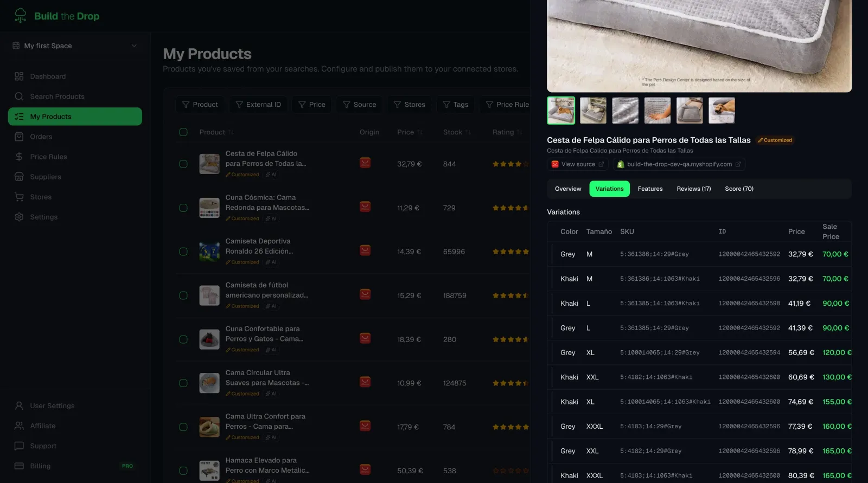Tick the Cama Ultra Confort row checkbox
This screenshot has width=868, height=483.
point(183,427)
